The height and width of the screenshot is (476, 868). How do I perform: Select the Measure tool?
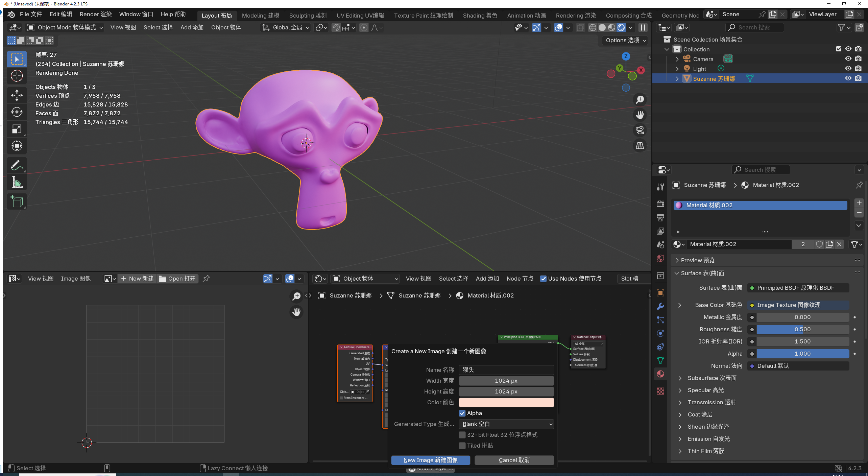pyautogui.click(x=17, y=183)
